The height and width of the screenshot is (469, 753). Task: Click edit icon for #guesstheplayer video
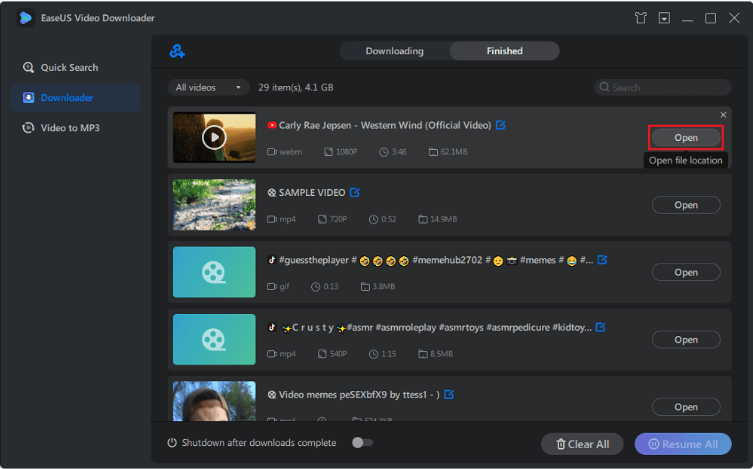602,260
